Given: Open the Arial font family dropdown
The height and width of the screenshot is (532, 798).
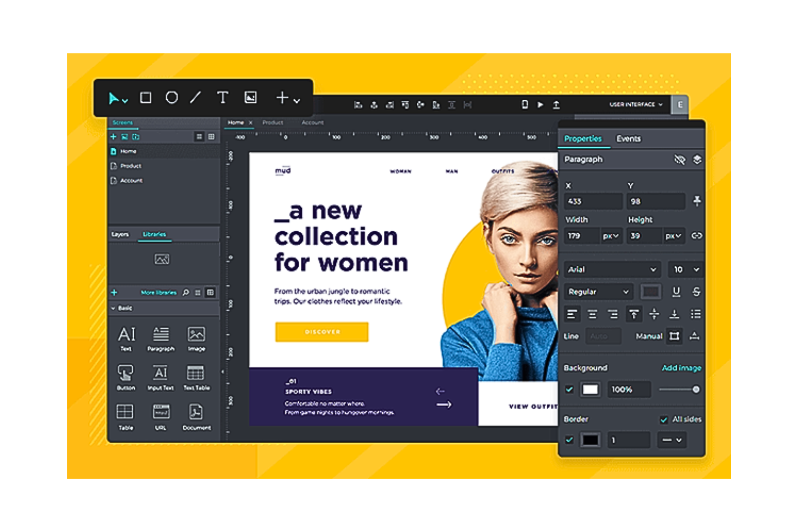Looking at the screenshot, I should tap(612, 270).
